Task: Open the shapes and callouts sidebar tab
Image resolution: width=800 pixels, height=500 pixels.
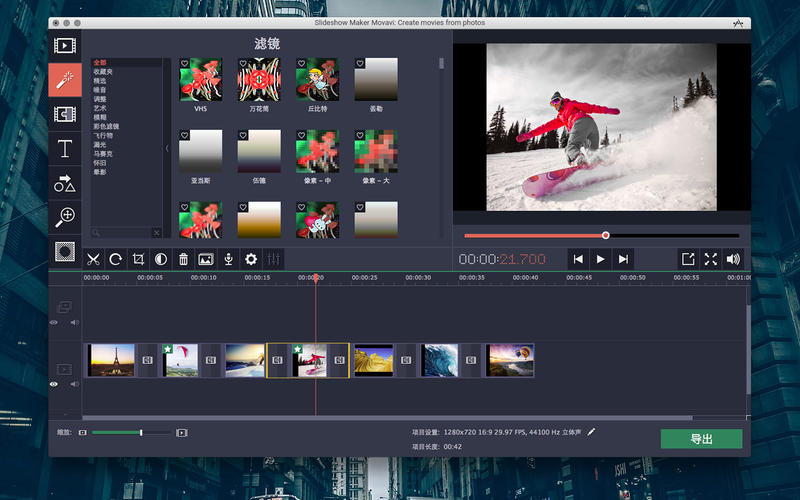Action: pyautogui.click(x=65, y=183)
